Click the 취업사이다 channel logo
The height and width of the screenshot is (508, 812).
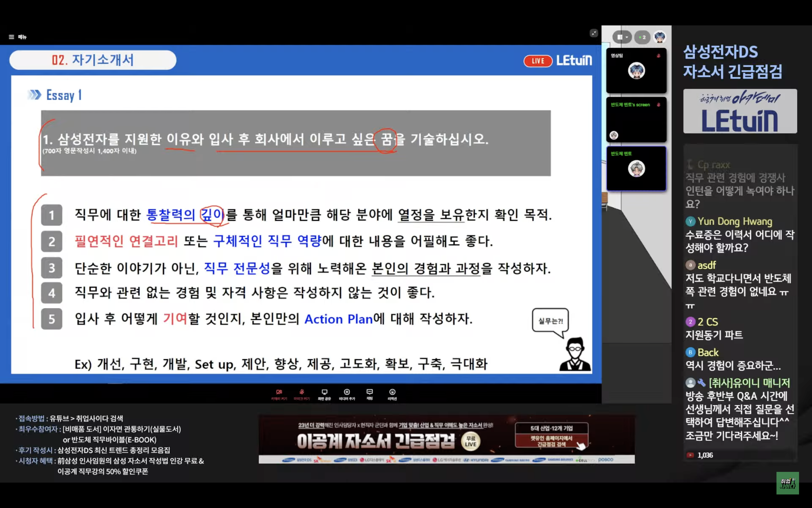787,483
